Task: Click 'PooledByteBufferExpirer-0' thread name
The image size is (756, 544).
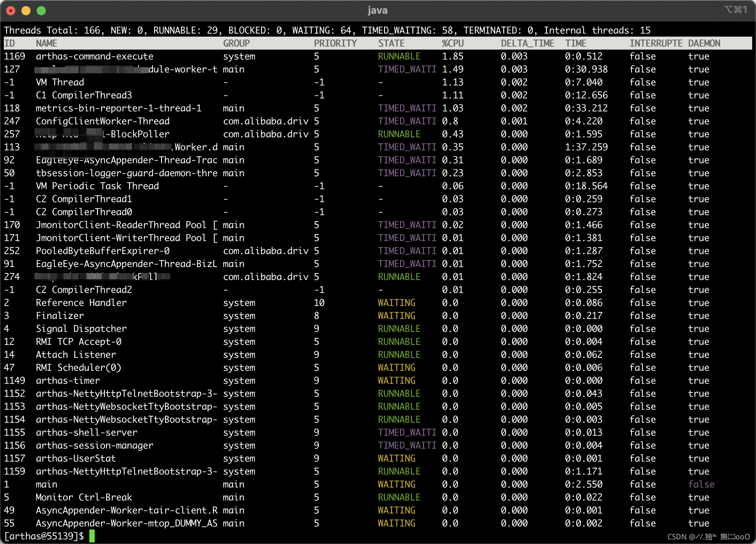Action: (103, 251)
